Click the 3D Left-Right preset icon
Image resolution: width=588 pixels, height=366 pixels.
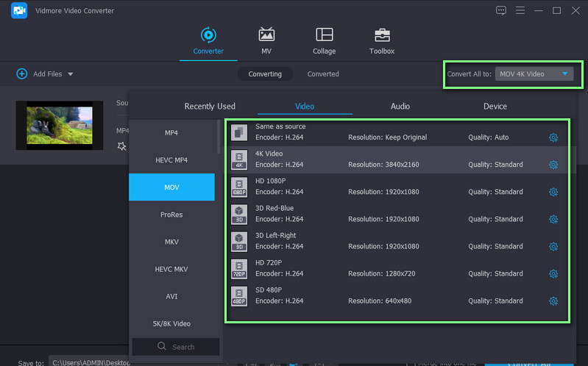coord(239,242)
